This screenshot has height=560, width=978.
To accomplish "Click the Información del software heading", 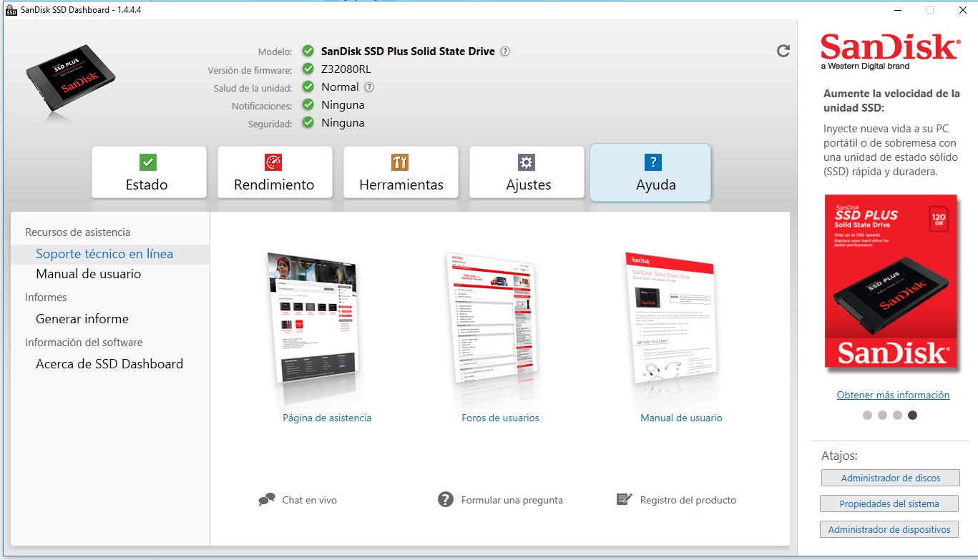I will (84, 343).
